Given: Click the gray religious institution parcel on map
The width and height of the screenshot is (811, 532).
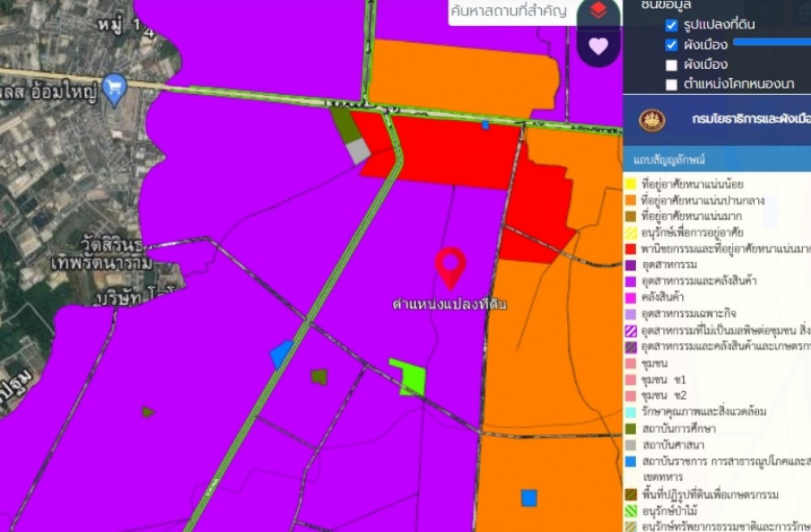Looking at the screenshot, I should click(x=358, y=151).
